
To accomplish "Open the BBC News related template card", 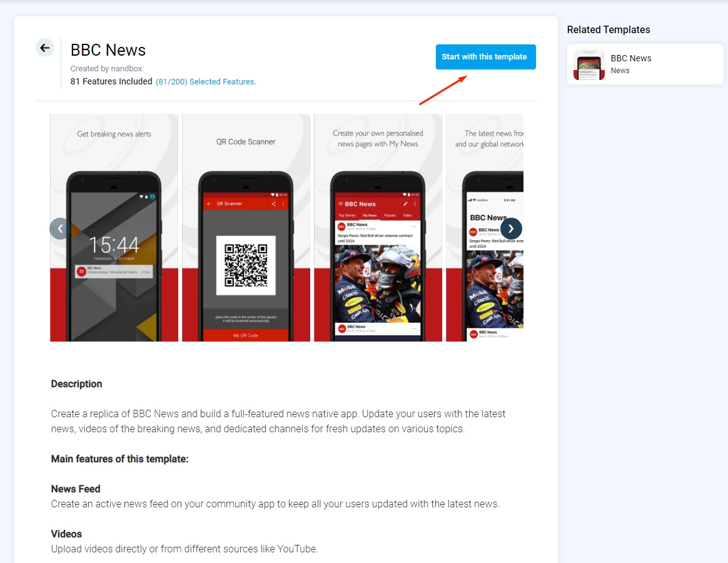I will 645,64.
